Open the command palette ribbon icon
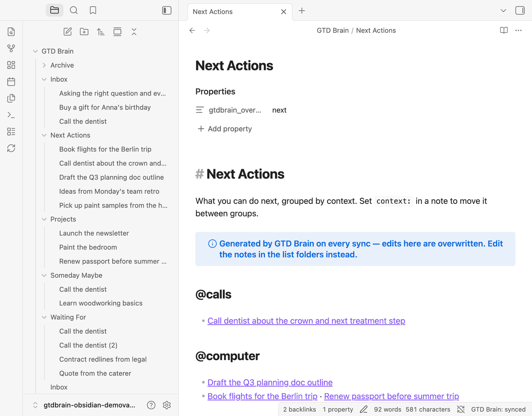The image size is (532, 416). [x=11, y=115]
